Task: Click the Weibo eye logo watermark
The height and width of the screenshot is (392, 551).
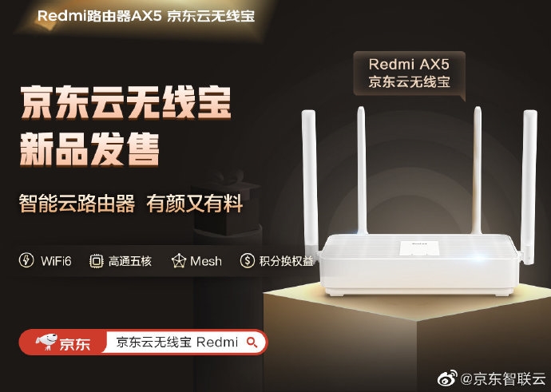Action: [x=447, y=378]
